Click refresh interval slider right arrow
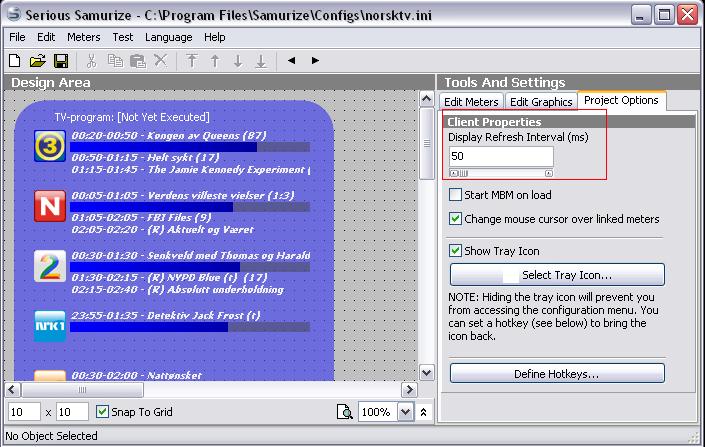Viewport: 705px width, 447px height. [549, 173]
